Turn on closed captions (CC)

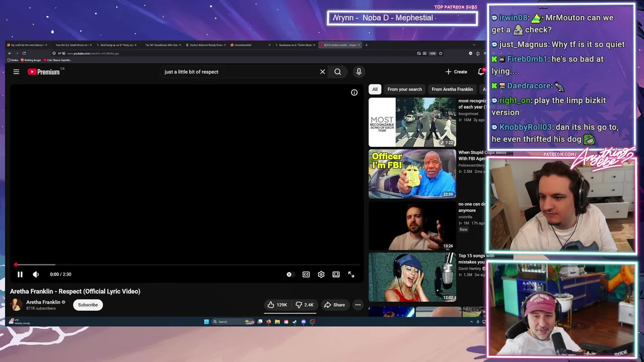tap(306, 275)
